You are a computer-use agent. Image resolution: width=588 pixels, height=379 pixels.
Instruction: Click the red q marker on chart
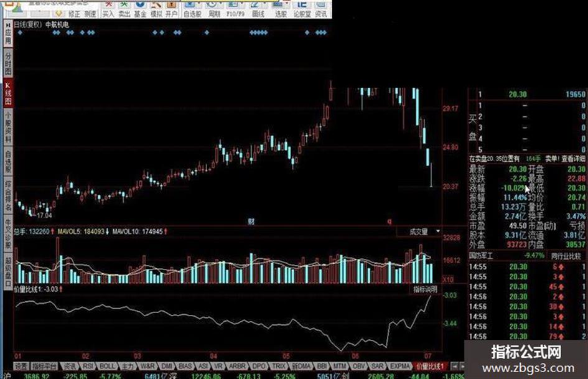(390, 221)
